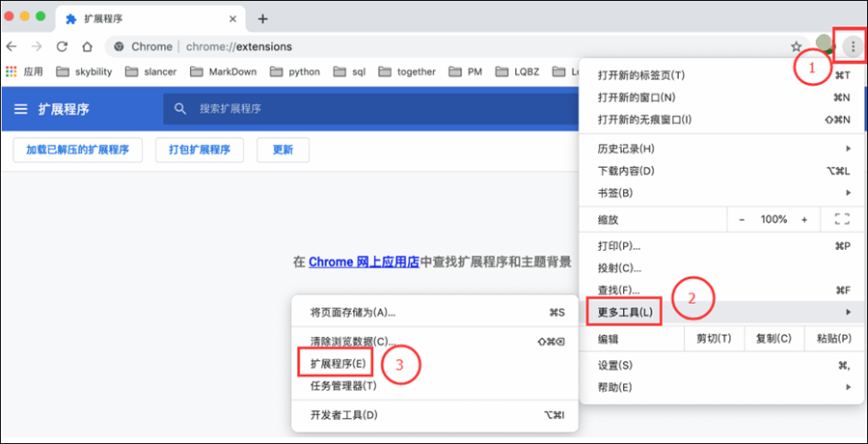Choose 打开新的无痕窗口(I) menu item
This screenshot has height=444, width=868.
click(x=644, y=119)
